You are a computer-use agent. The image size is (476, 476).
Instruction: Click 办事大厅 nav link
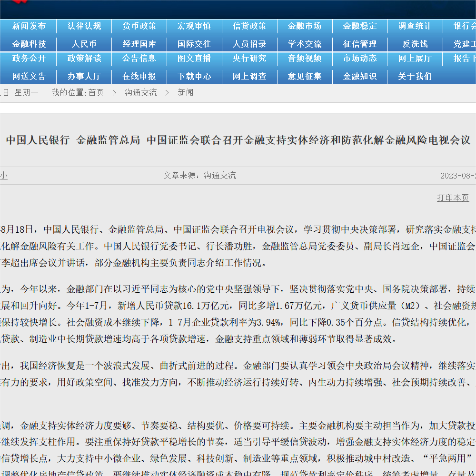[84, 76]
